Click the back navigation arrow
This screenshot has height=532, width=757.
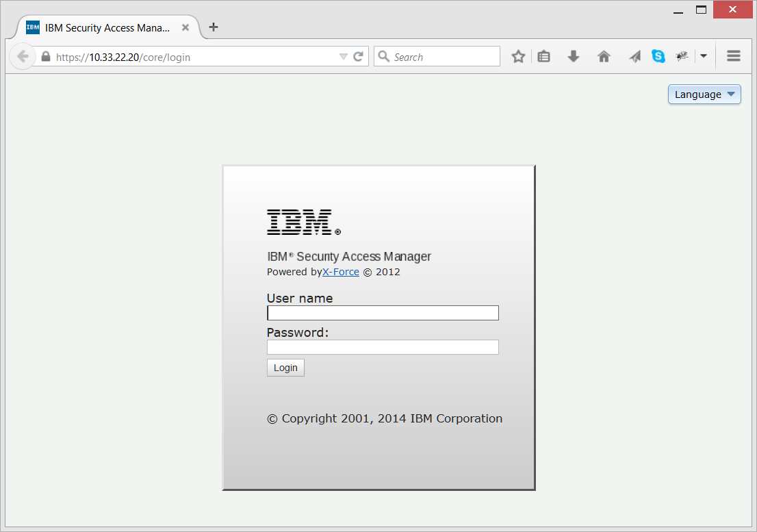point(23,55)
